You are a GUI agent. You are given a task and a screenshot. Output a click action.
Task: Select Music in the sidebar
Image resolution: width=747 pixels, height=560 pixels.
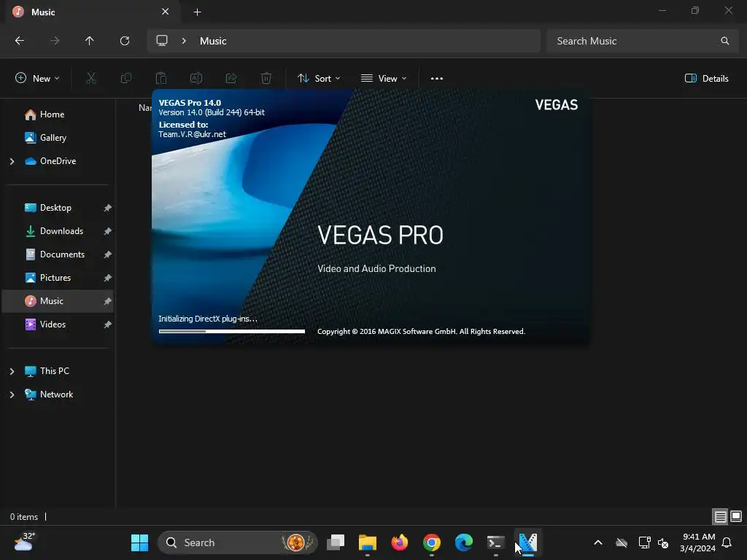tap(58, 301)
